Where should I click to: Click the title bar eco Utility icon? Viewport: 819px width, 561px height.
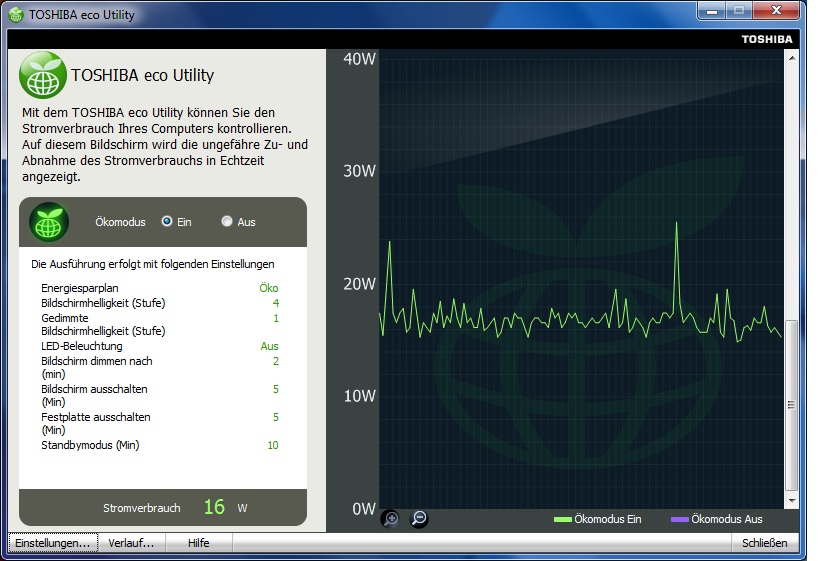(x=16, y=15)
